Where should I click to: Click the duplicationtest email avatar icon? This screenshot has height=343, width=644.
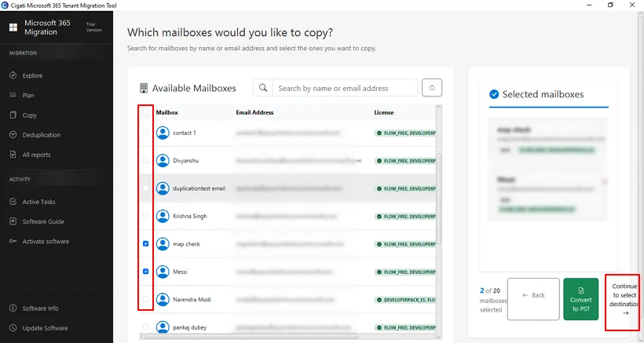(163, 188)
